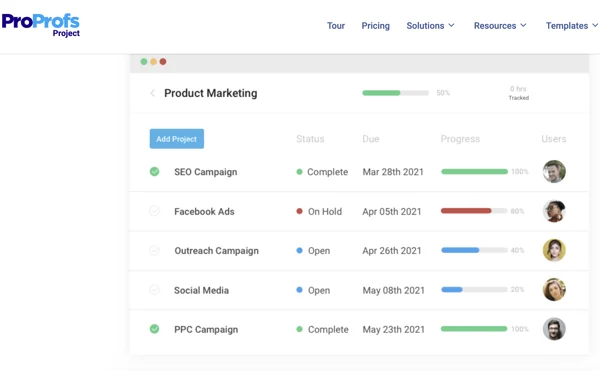600x371 pixels.
Task: Open the Tour page
Action: tap(336, 26)
